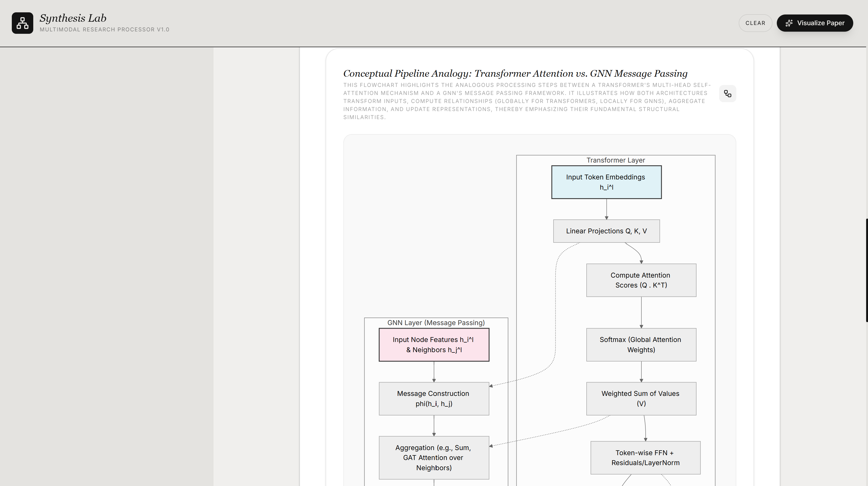Click the sparkle icon in Visualize Paper
The width and height of the screenshot is (868, 486).
point(789,23)
